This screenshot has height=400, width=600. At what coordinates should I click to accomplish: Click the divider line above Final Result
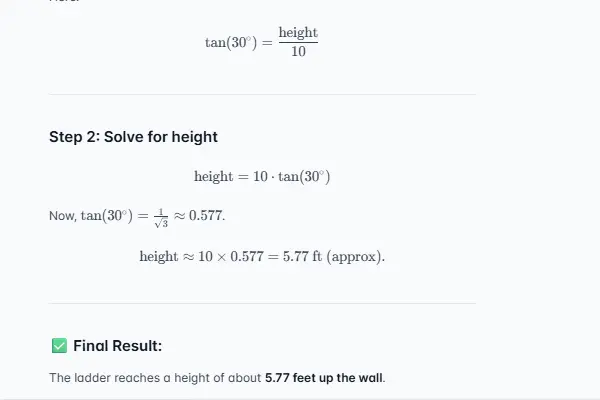262,303
